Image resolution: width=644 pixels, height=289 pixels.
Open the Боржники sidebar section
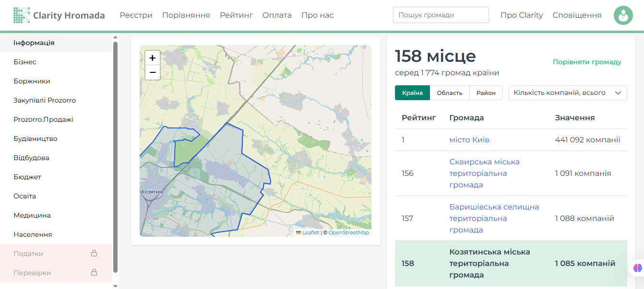tap(56, 81)
